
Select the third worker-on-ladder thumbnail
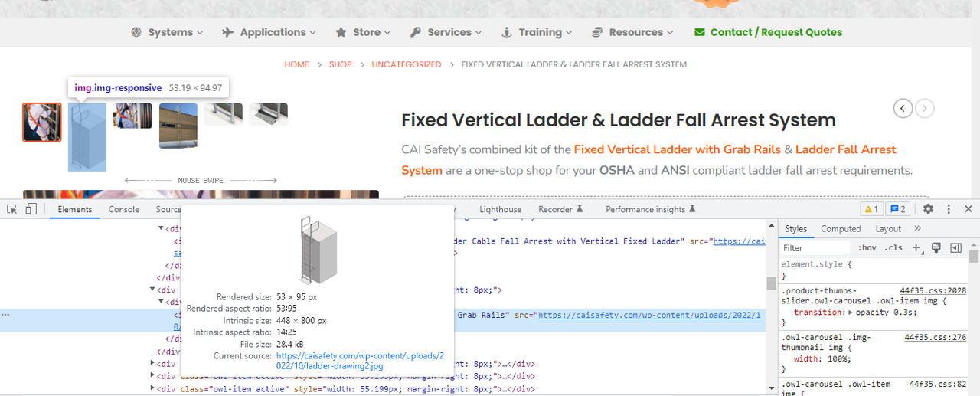[x=132, y=116]
